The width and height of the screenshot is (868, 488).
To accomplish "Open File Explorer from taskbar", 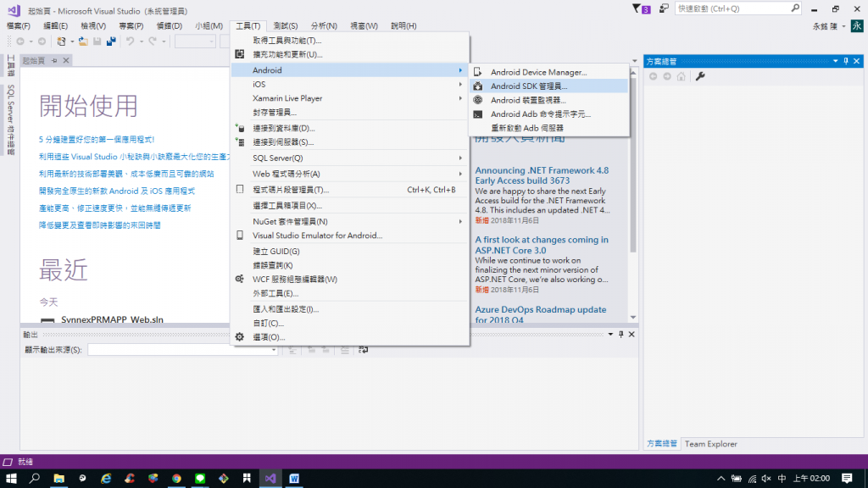I will pos(58,478).
